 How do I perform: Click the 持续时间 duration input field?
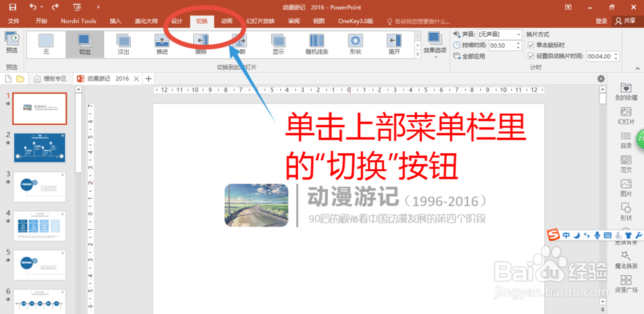[502, 46]
